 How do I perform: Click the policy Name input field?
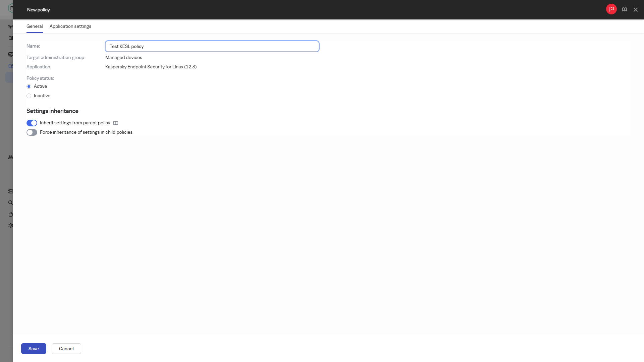coord(212,46)
